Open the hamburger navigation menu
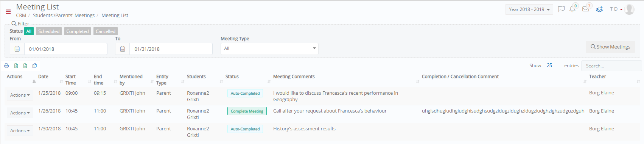 tap(8, 12)
